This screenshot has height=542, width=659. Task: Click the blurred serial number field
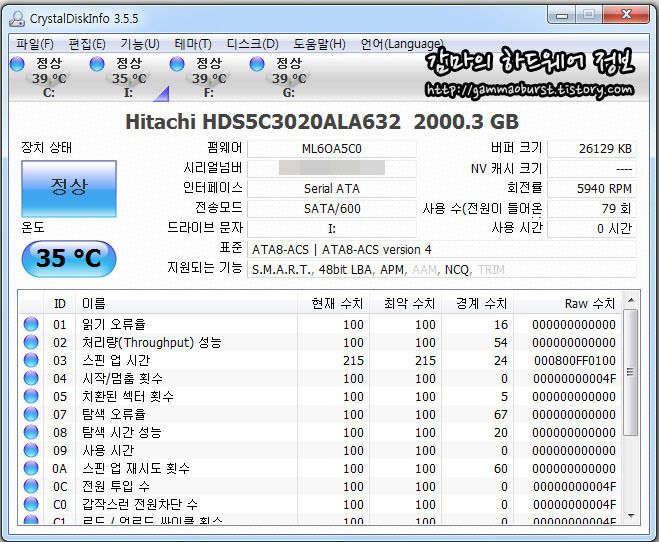click(332, 168)
